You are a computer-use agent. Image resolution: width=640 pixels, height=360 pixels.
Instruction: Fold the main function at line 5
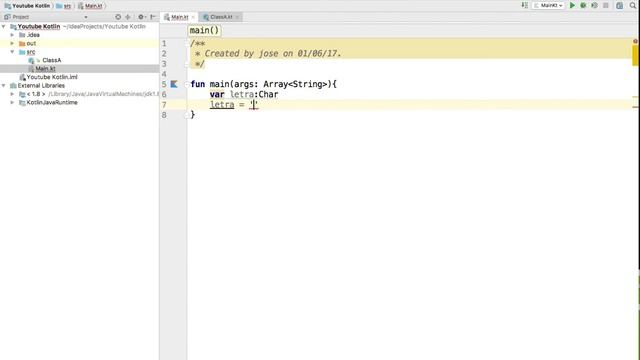click(188, 84)
